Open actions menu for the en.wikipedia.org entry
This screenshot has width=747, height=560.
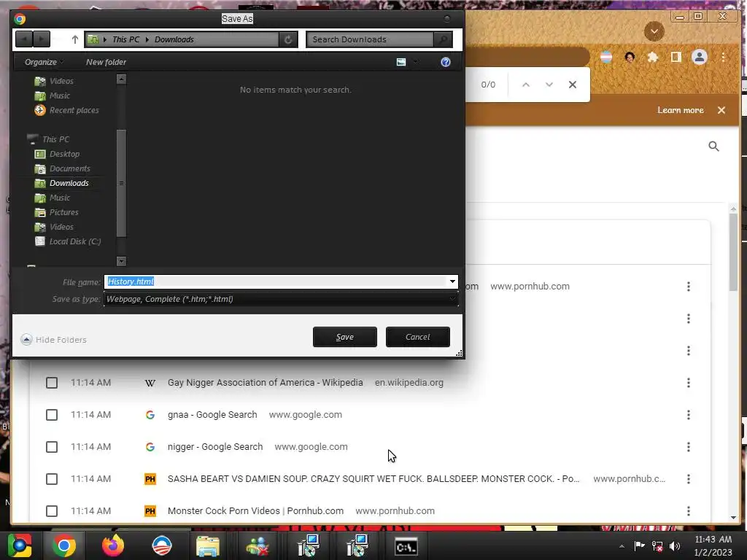[x=689, y=383]
